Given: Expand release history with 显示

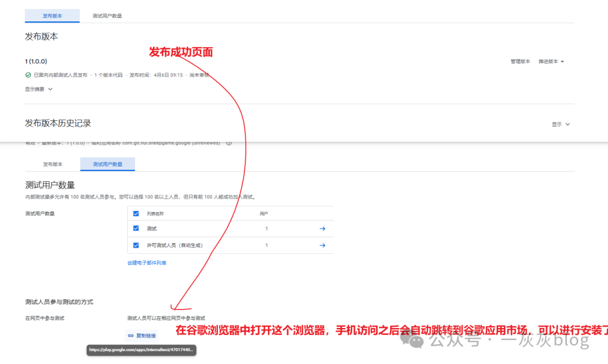Looking at the screenshot, I should tap(561, 124).
